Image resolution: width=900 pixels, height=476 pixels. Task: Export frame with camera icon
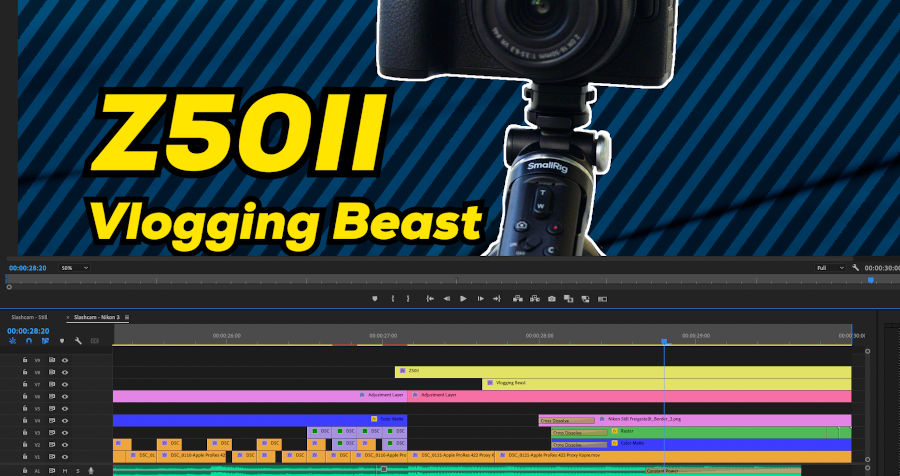pyautogui.click(x=552, y=299)
